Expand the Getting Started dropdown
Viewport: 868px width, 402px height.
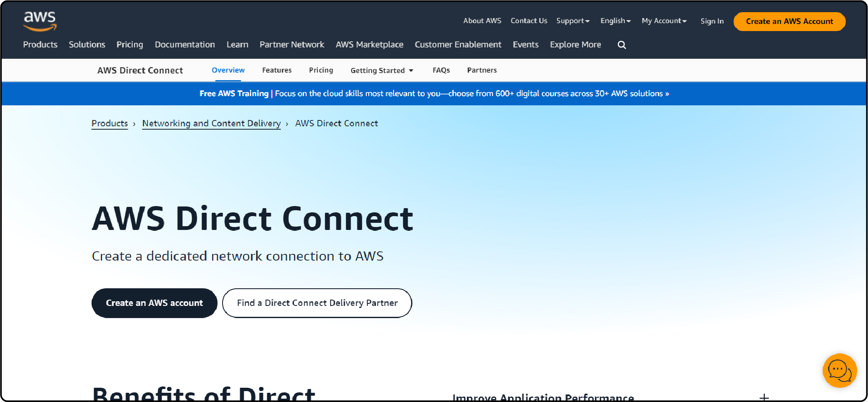382,70
